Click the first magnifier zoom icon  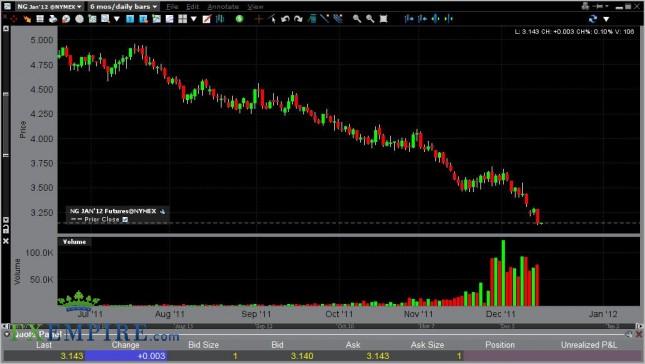(x=357, y=19)
